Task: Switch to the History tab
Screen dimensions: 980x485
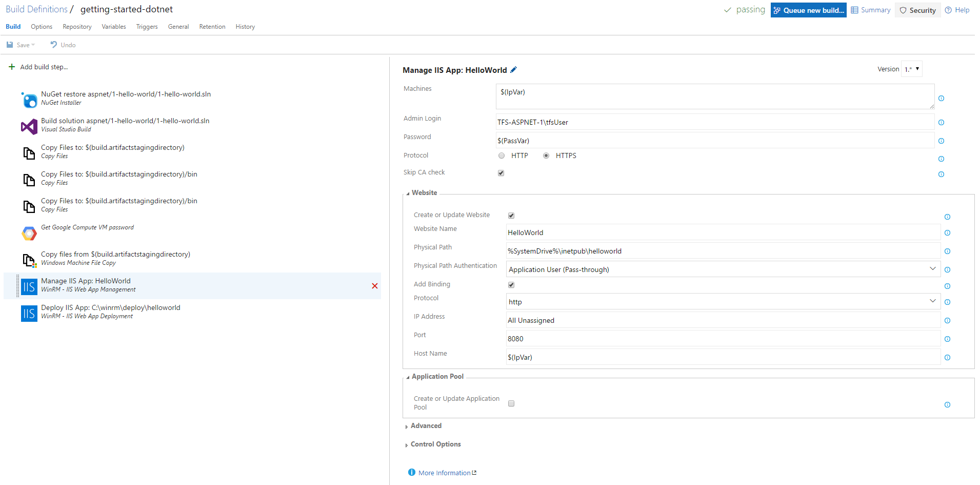Action: click(245, 27)
